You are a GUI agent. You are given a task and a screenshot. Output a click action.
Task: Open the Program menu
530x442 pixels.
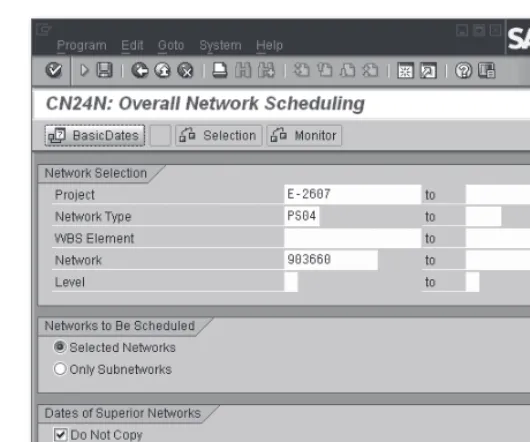tap(81, 45)
